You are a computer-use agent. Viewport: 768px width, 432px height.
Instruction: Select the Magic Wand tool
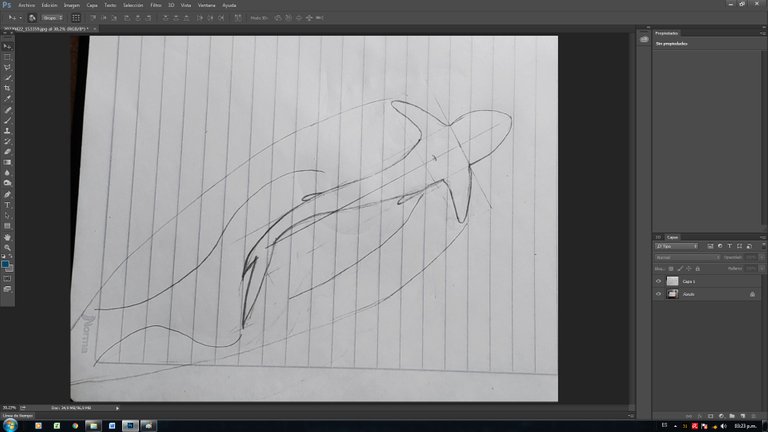pos(7,78)
